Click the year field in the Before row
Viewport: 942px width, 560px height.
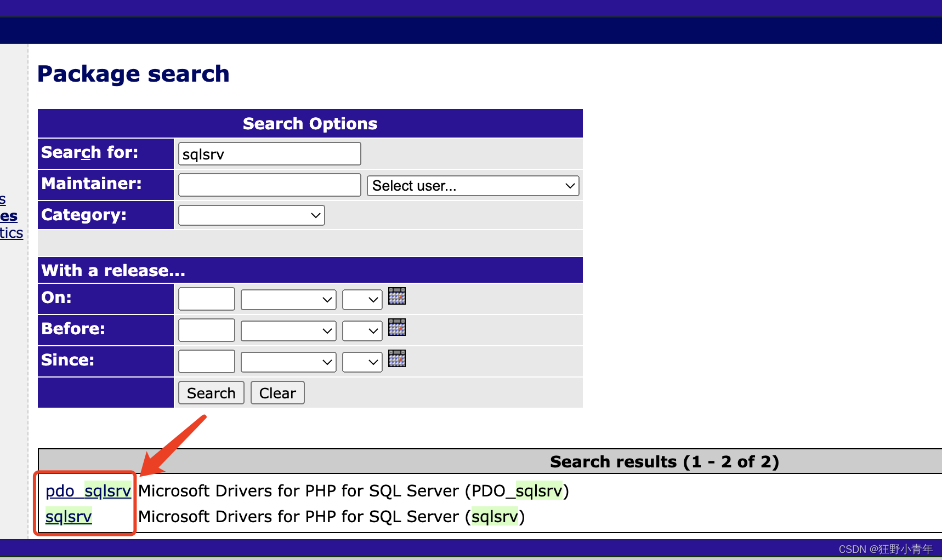pos(206,330)
